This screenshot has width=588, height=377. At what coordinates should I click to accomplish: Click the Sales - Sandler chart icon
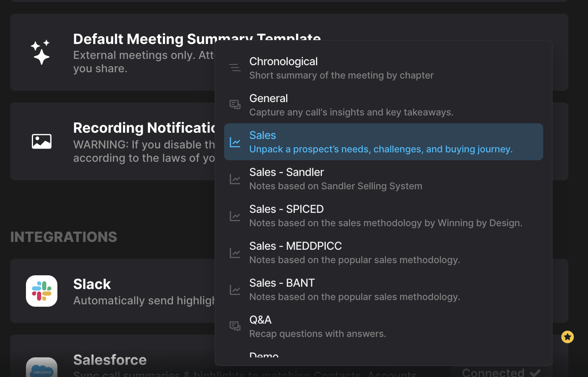235,179
